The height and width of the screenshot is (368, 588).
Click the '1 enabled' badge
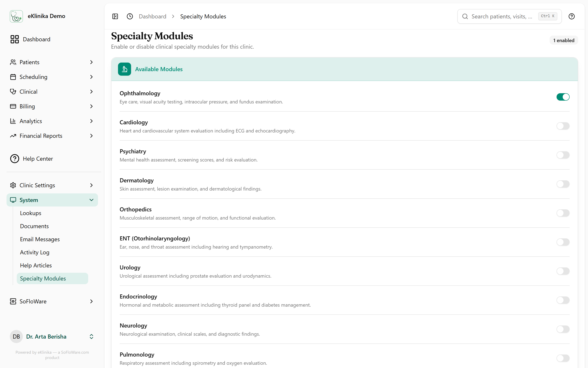564,40
